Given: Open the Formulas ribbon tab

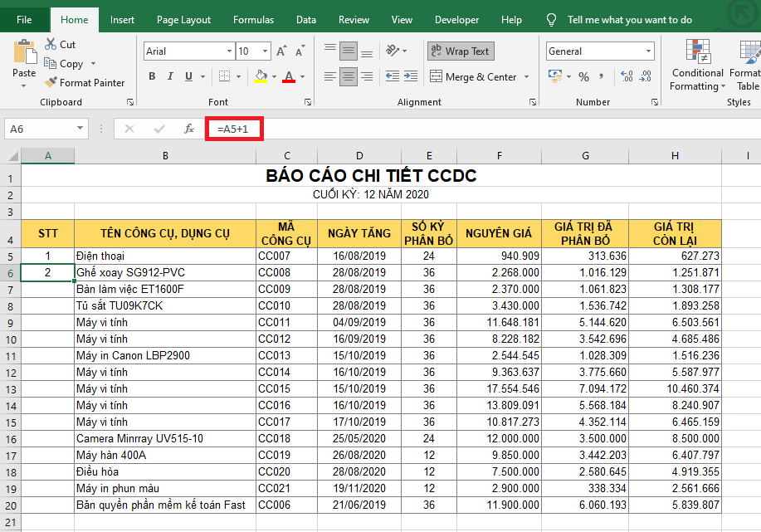Looking at the screenshot, I should (253, 20).
